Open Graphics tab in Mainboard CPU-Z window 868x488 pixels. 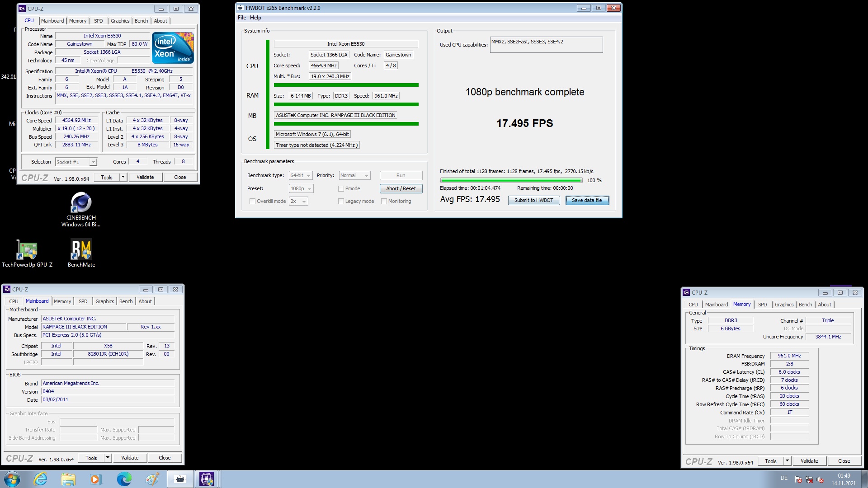tap(105, 301)
